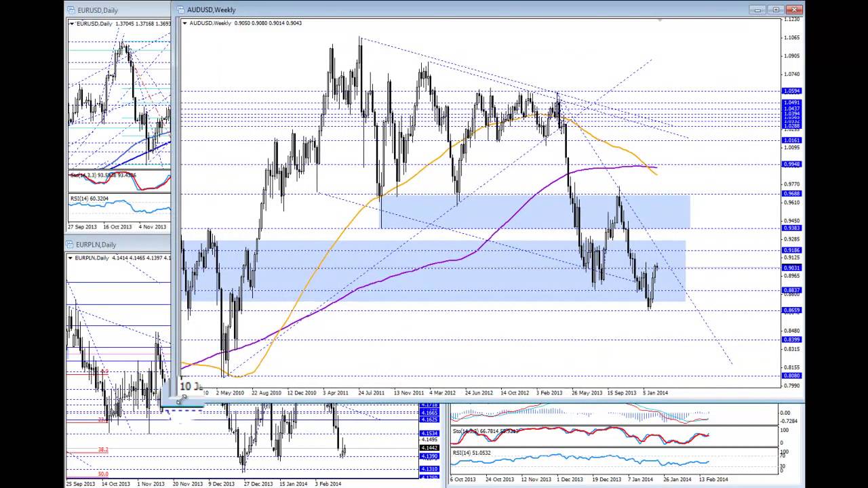Click the 4.1534 price level label on EURPLN
868x488 pixels.
(x=429, y=433)
